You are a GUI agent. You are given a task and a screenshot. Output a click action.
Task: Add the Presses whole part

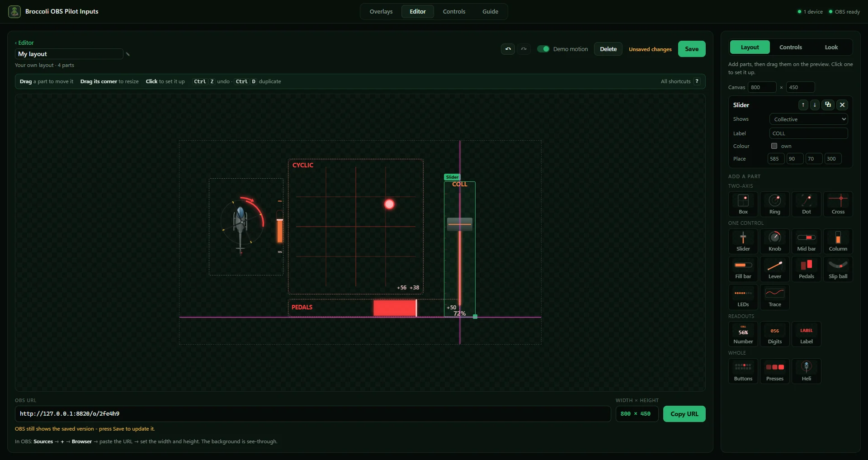[x=775, y=371]
